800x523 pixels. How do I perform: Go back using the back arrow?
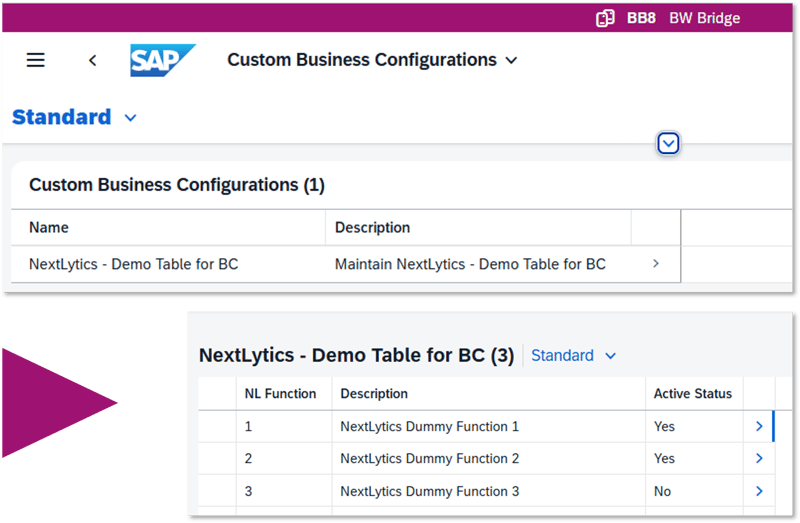92,60
